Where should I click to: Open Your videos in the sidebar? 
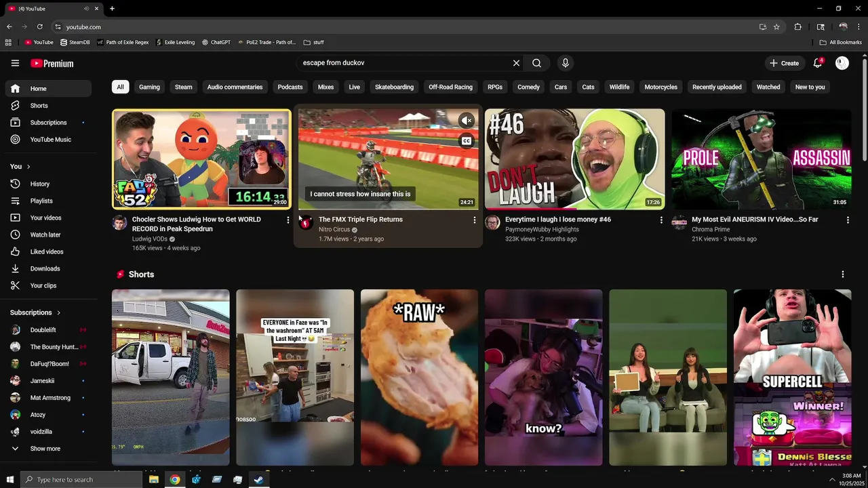click(48, 218)
